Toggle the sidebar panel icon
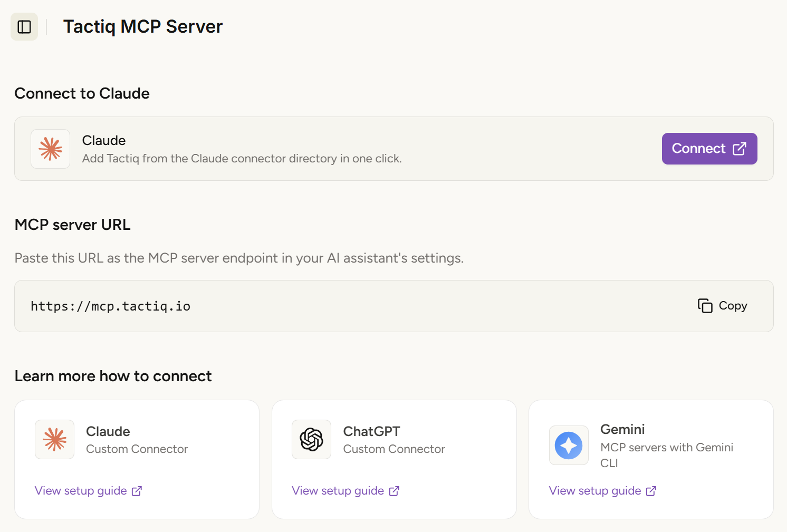Image resolution: width=787 pixels, height=532 pixels. [x=24, y=27]
